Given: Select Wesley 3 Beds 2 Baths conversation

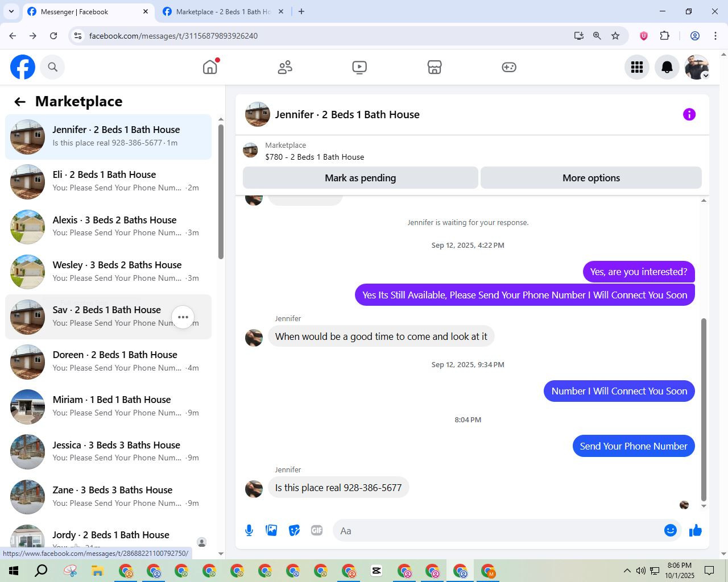Looking at the screenshot, I should 108,272.
